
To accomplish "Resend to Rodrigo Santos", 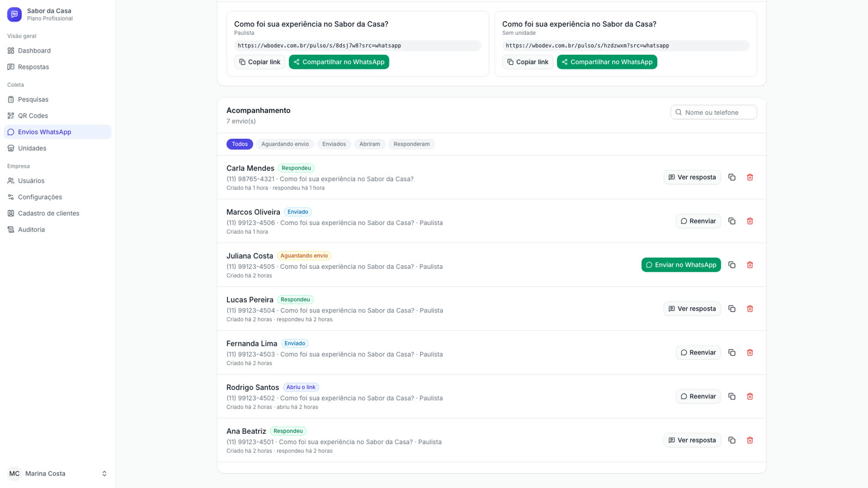I will [x=698, y=396].
